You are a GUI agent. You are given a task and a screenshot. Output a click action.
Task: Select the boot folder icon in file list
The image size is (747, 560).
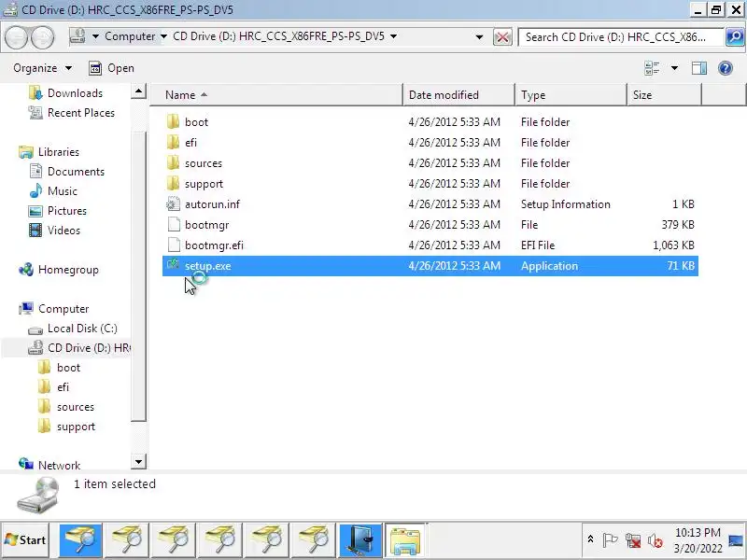pos(174,122)
